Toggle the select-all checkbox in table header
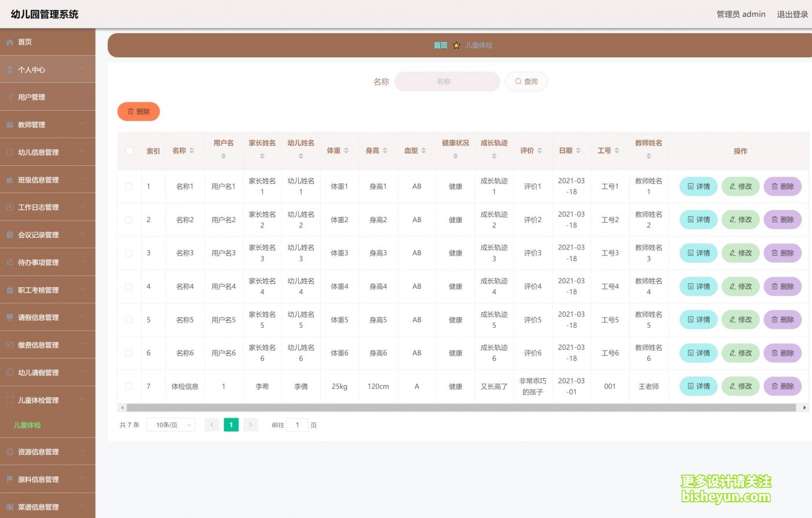This screenshot has width=812, height=518. click(129, 151)
